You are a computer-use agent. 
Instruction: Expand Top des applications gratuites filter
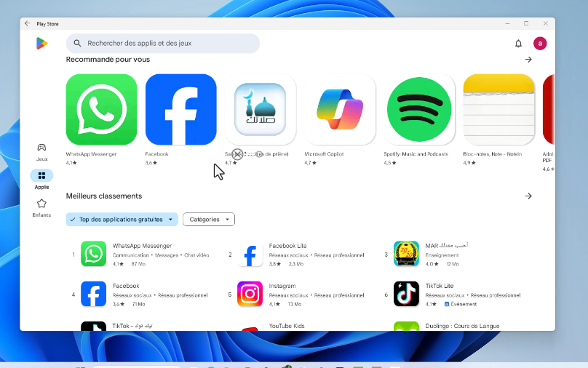[122, 219]
